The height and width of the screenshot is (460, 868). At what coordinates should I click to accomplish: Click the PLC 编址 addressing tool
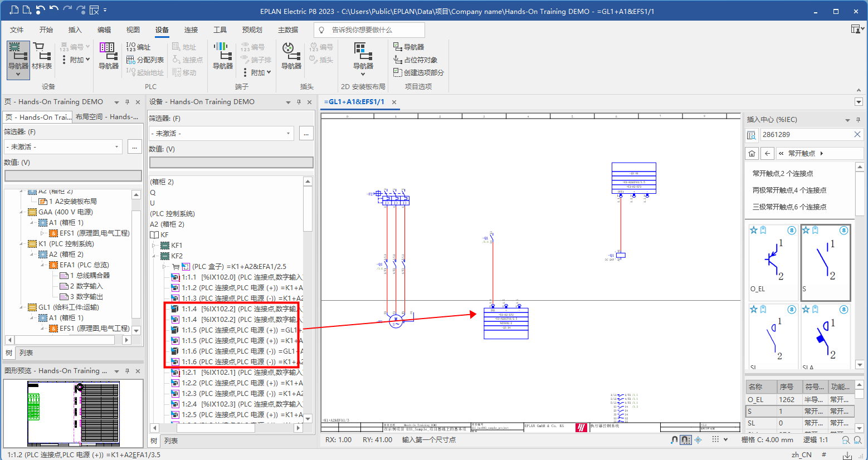click(138, 47)
